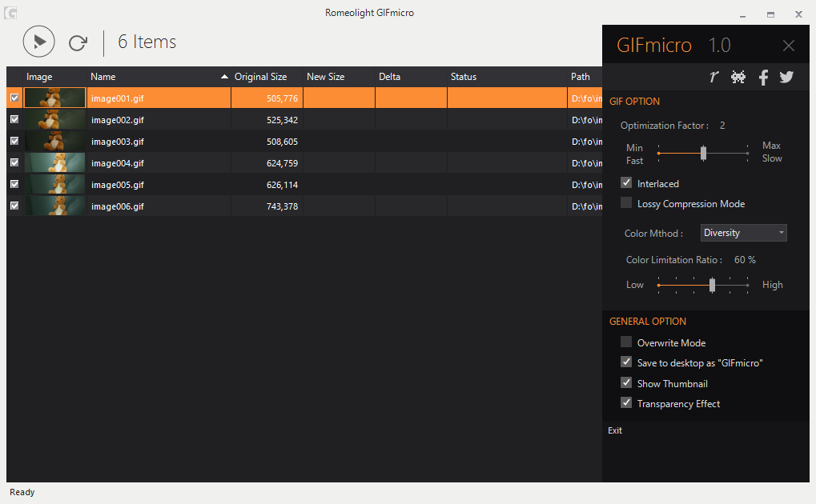The width and height of the screenshot is (816, 504).
Task: Click the Refresh list icon
Action: [77, 42]
